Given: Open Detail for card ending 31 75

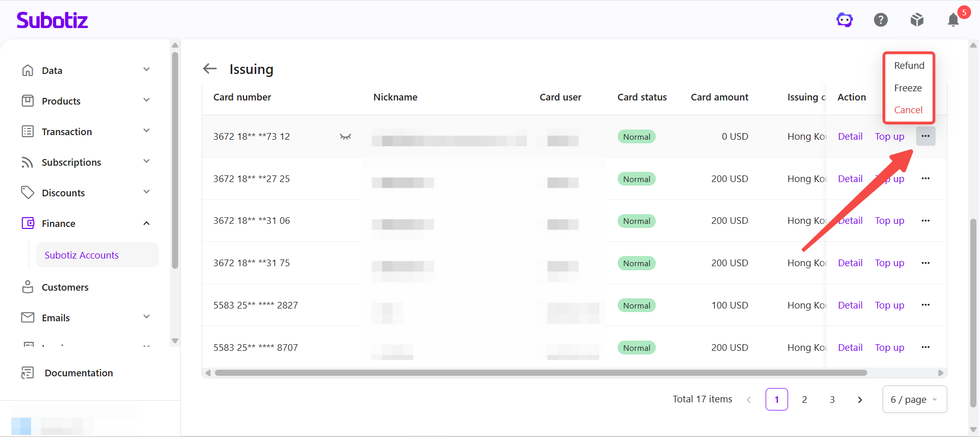Looking at the screenshot, I should coord(850,263).
